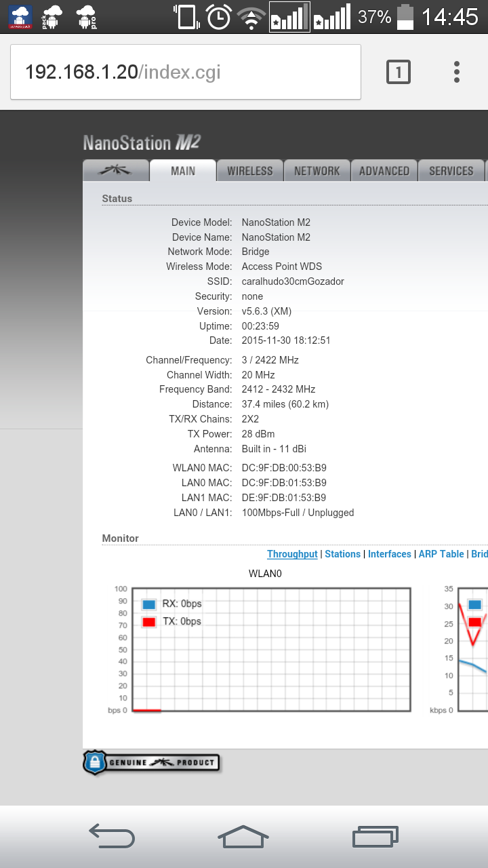Tap the Android recent apps button
Screen dimensions: 488x868
pos(375,836)
